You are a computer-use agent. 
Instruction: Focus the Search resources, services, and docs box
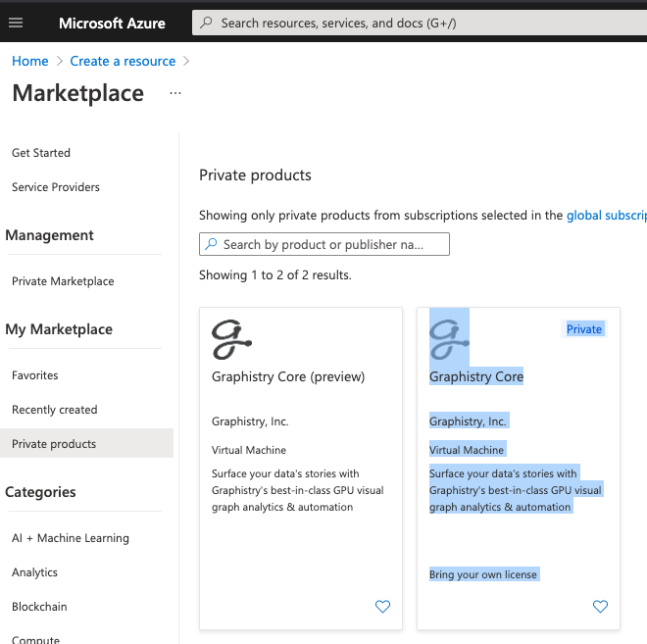click(x=420, y=24)
